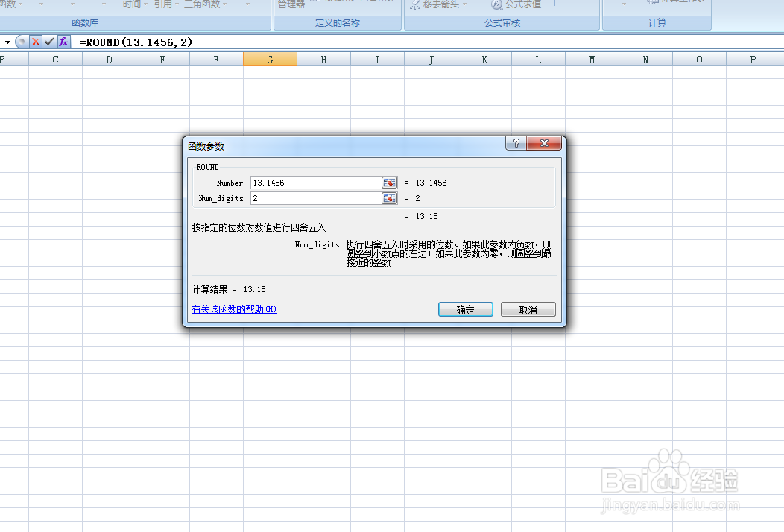The image size is (784, 532).
Task: Select column N header
Action: 645,60
